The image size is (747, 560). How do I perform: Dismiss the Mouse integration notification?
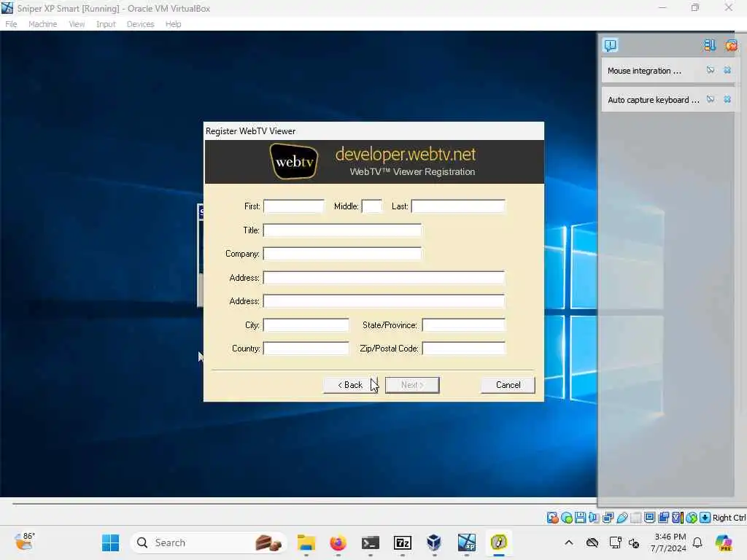click(727, 70)
